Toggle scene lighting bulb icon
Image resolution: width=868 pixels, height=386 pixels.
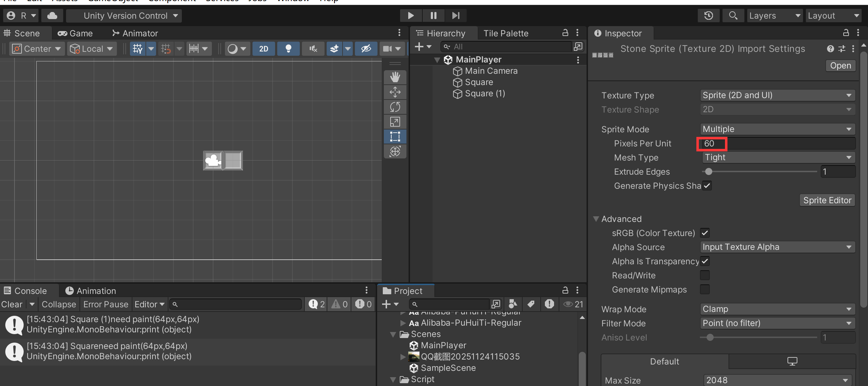pyautogui.click(x=288, y=49)
